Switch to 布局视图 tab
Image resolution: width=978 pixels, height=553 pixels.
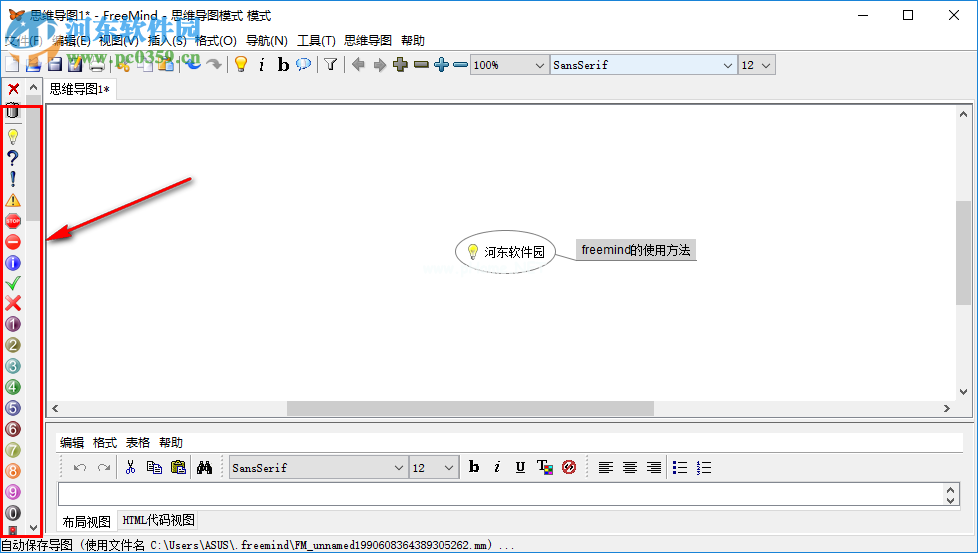[87, 521]
